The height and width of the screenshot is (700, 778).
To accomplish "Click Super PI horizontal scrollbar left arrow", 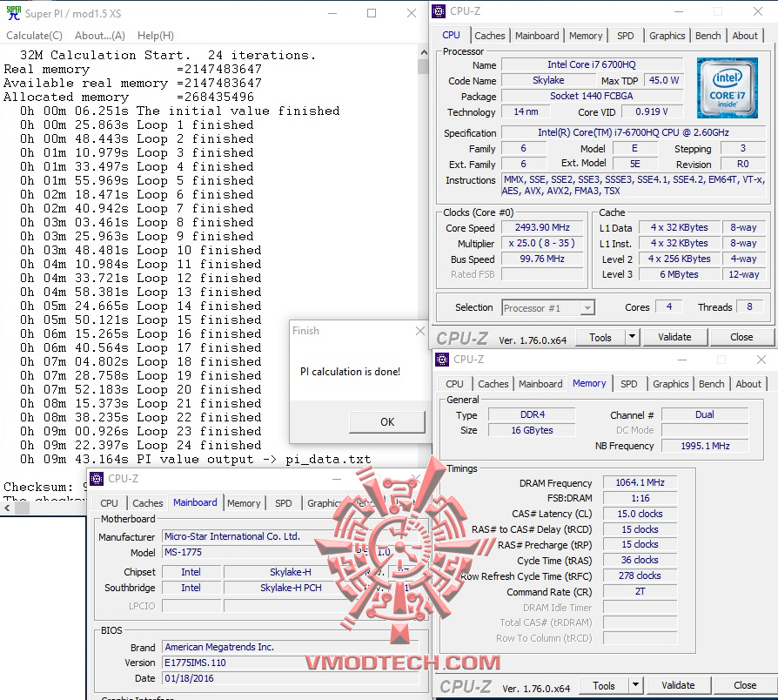I will [x=7, y=508].
